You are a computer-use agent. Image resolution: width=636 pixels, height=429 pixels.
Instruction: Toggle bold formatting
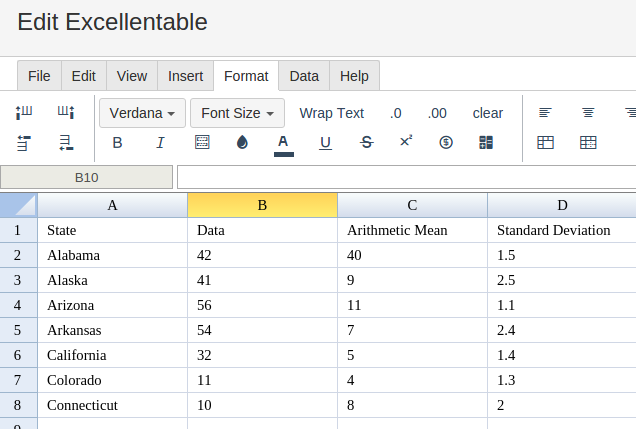coord(117,143)
